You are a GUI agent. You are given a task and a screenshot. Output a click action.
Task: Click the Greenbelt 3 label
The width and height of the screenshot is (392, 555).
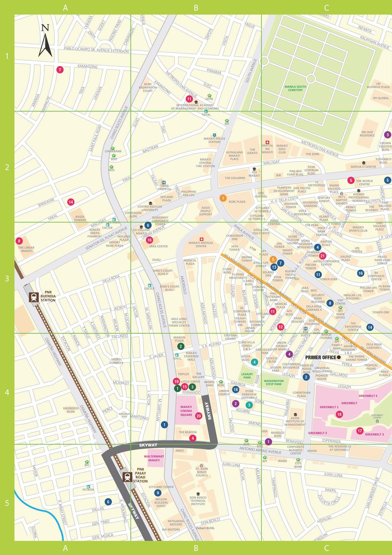tap(374, 434)
